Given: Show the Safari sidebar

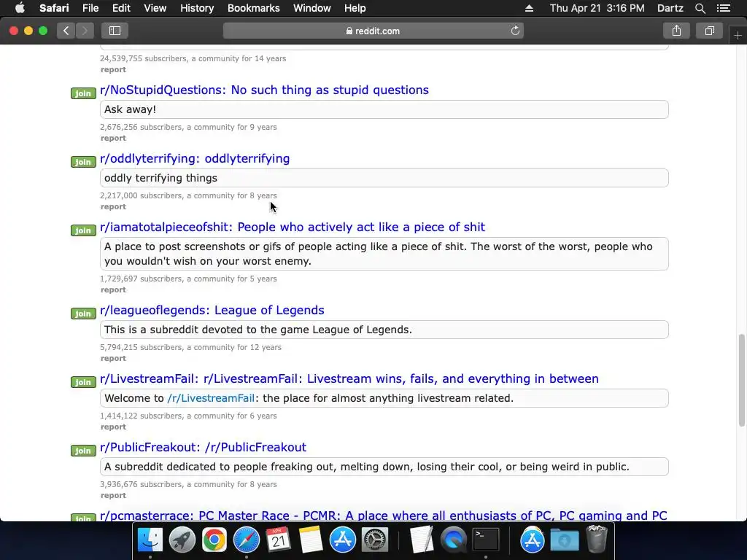Looking at the screenshot, I should click(x=115, y=31).
